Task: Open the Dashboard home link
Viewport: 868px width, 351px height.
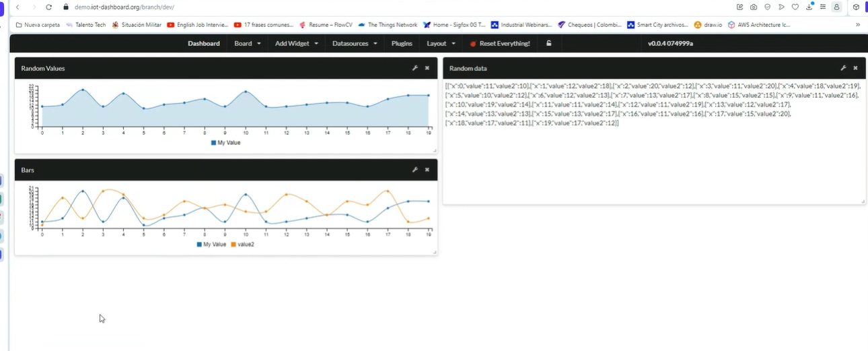Action: (204, 43)
